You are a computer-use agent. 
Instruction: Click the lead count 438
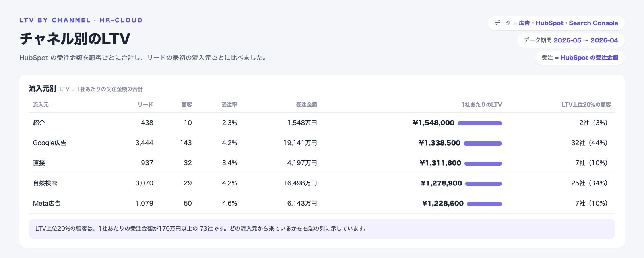(147, 123)
